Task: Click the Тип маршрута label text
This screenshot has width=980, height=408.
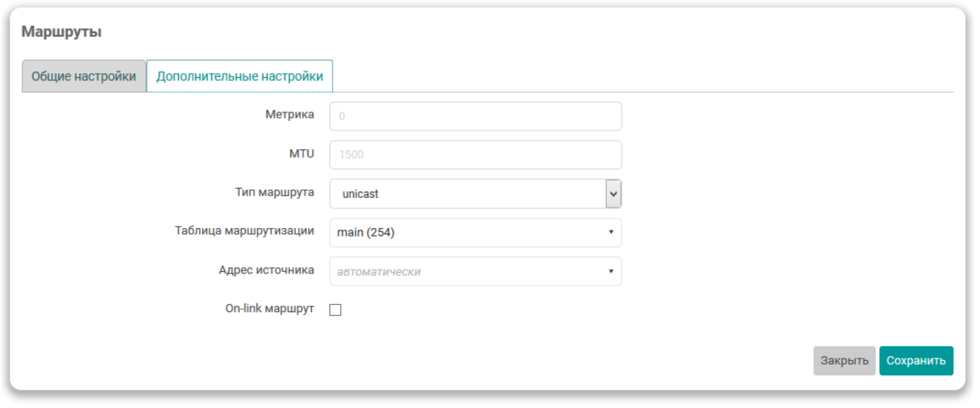Action: (274, 192)
